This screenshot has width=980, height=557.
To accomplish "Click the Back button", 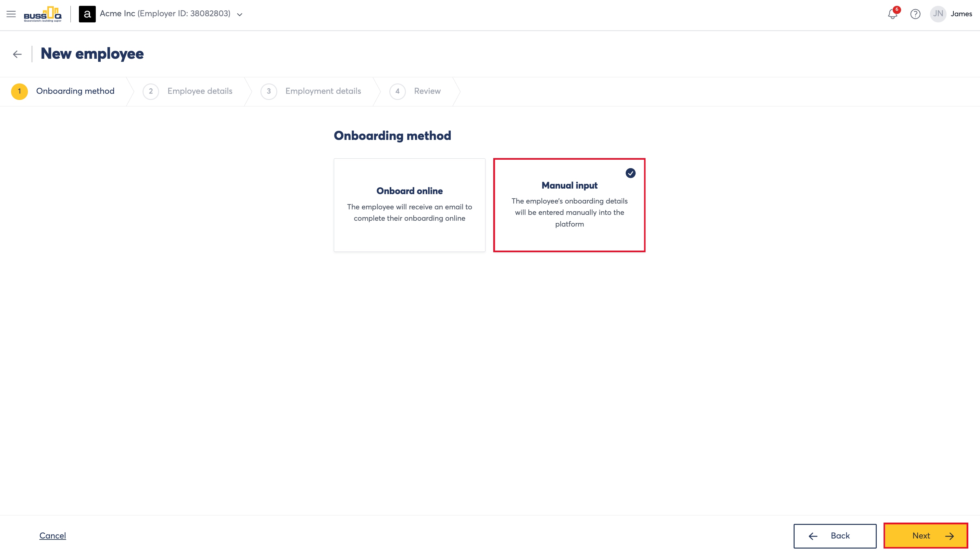I will (x=835, y=536).
